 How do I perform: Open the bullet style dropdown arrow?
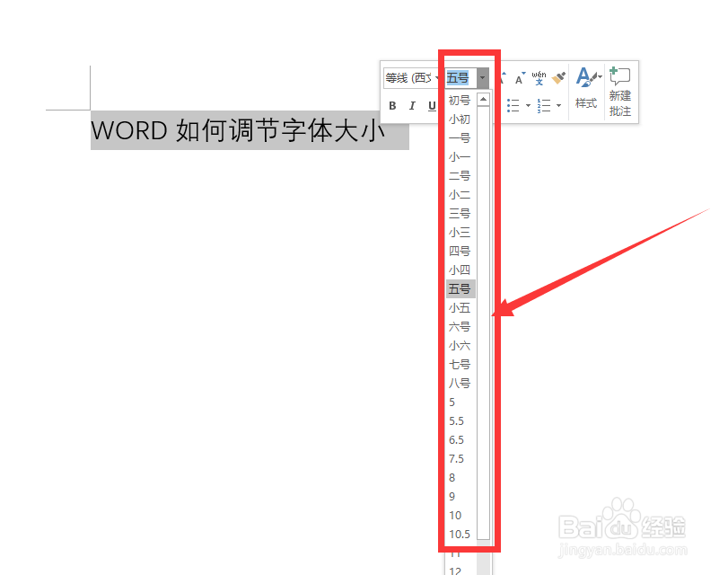529,104
